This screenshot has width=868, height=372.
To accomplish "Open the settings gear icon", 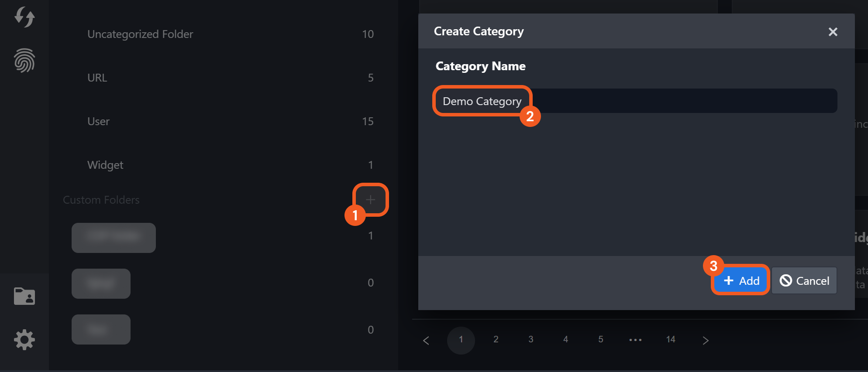I will tap(24, 340).
